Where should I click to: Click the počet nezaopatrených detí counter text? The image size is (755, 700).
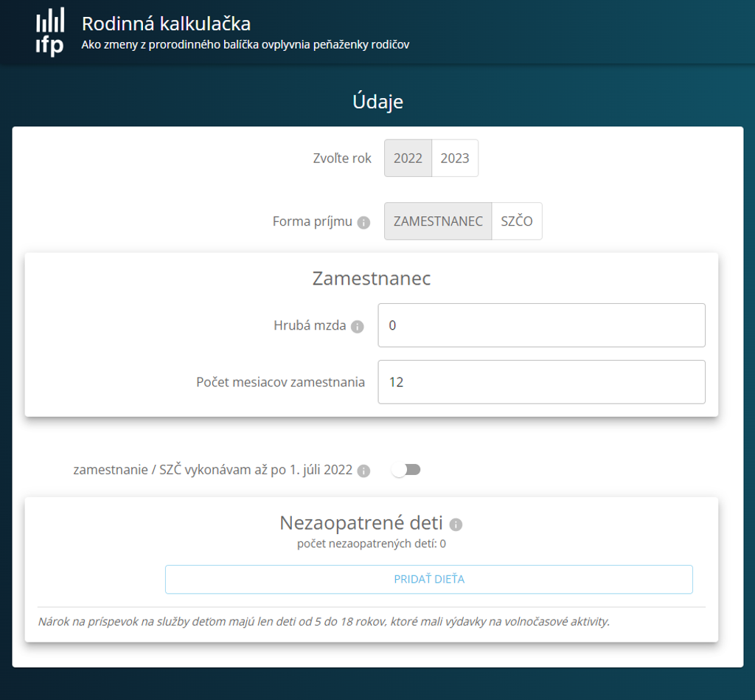pyautogui.click(x=372, y=544)
